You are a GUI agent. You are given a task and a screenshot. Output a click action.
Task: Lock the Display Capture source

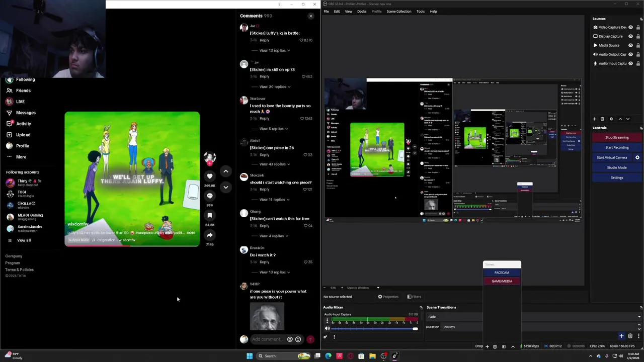click(638, 36)
